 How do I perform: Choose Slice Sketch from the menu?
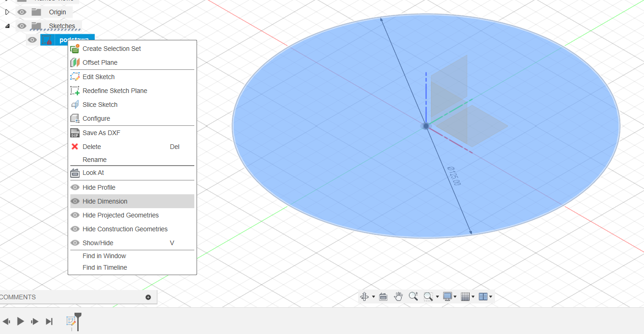coord(132,105)
